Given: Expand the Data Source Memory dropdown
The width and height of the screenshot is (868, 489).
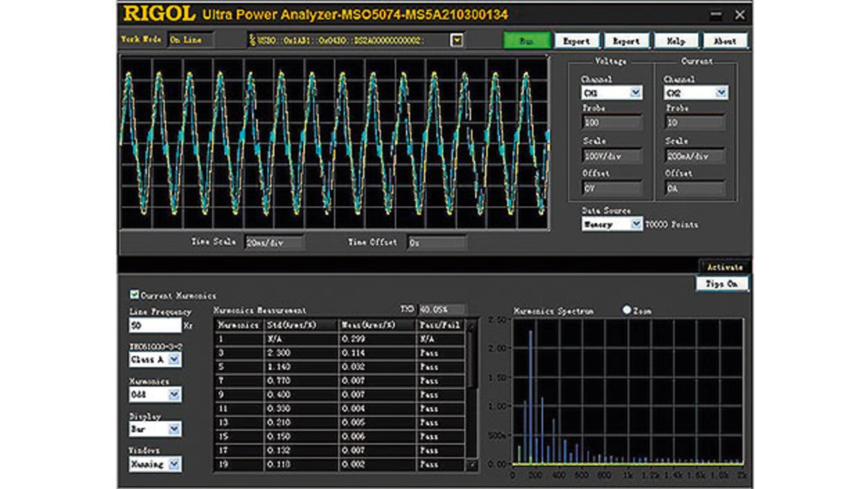Looking at the screenshot, I should [635, 224].
